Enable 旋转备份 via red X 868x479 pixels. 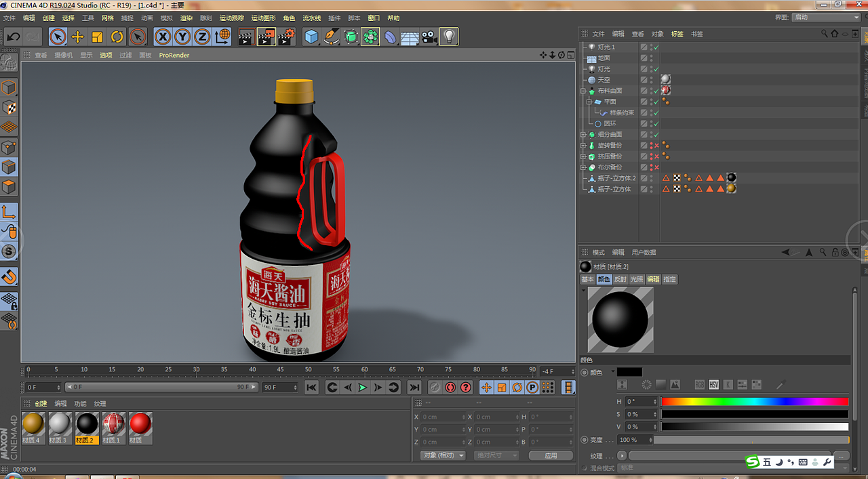click(656, 145)
